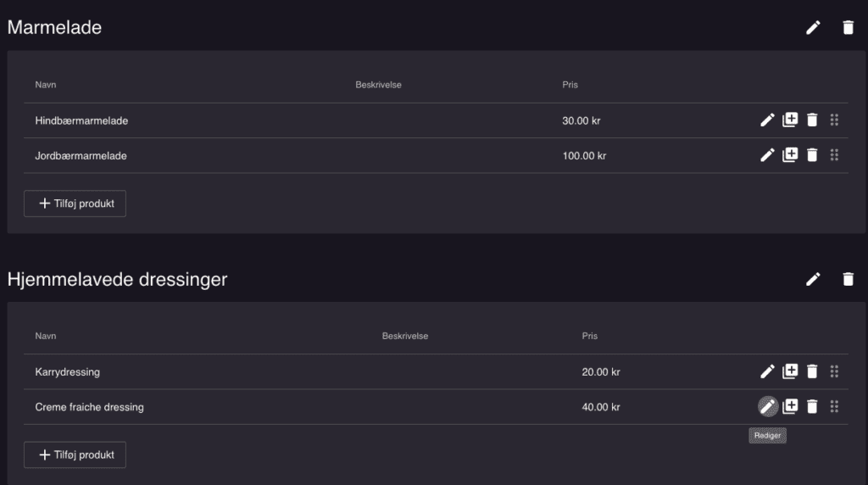The image size is (868, 485).
Task: Edit the Karrydressing product
Action: tap(767, 371)
